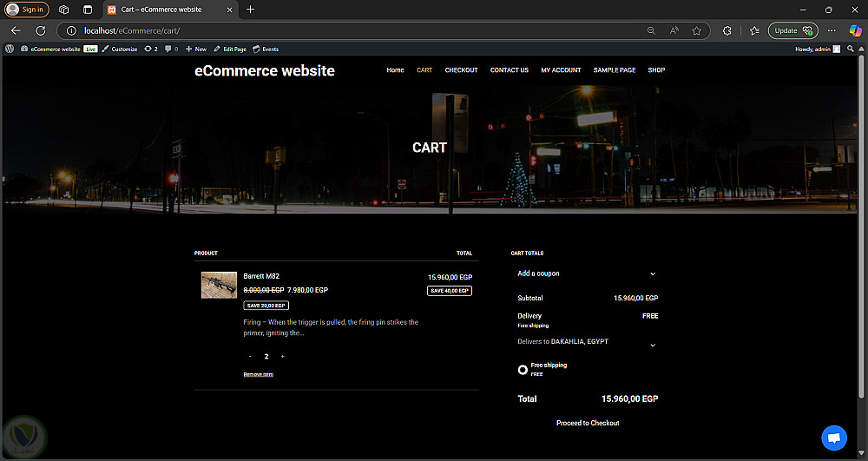
Task: Add page to favorites star icon
Action: [x=696, y=30]
